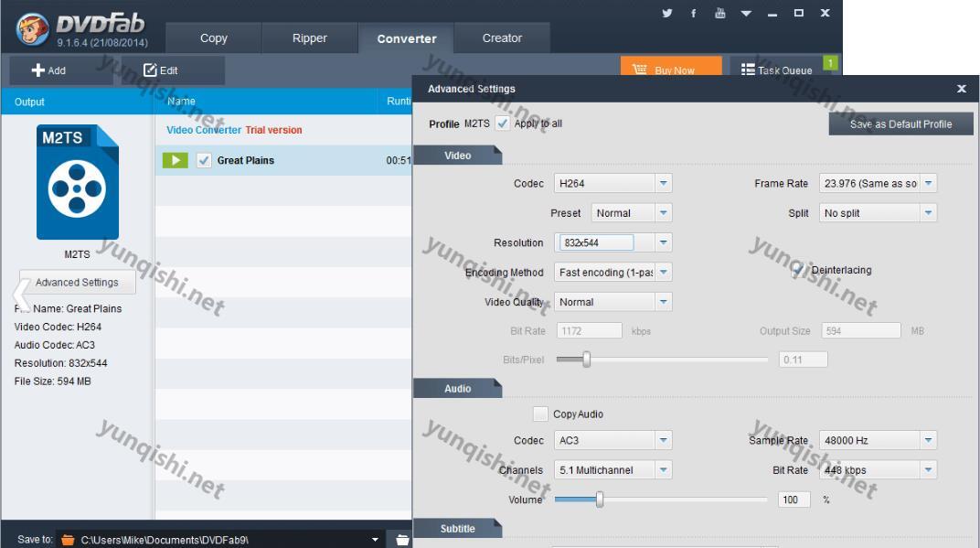Click the Output Size MB field
The width and height of the screenshot is (980, 548).
[860, 331]
